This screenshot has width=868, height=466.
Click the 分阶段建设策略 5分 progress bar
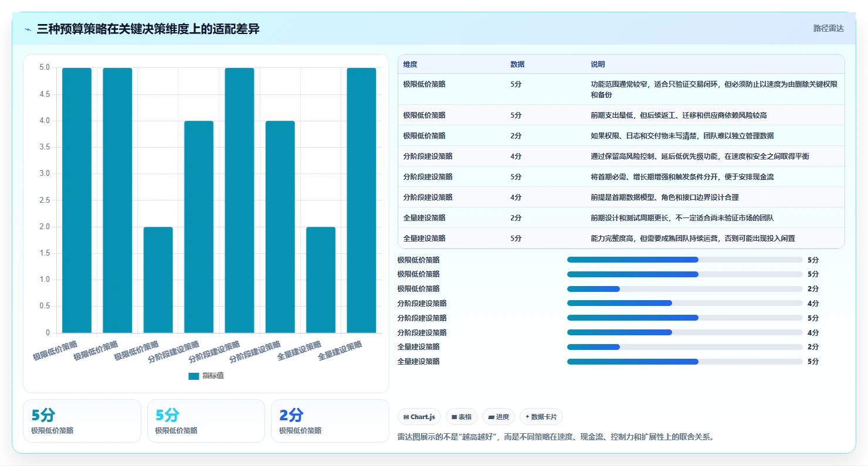click(x=684, y=318)
